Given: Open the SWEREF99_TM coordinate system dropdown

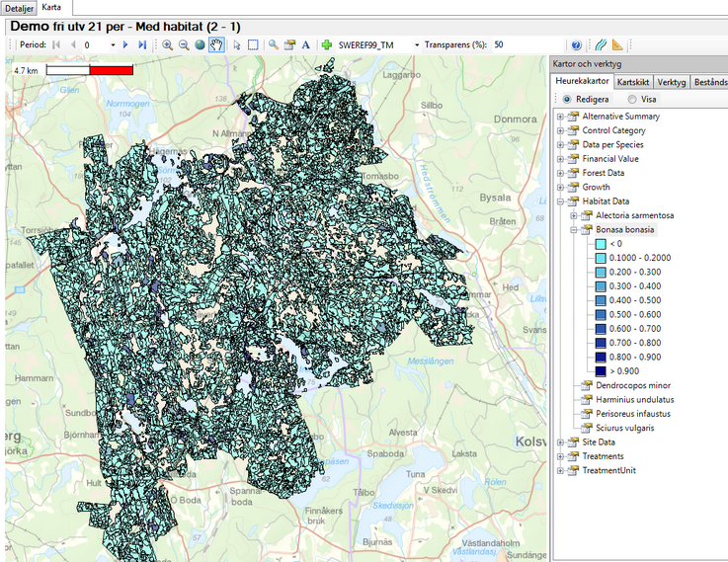Looking at the screenshot, I should tap(417, 45).
